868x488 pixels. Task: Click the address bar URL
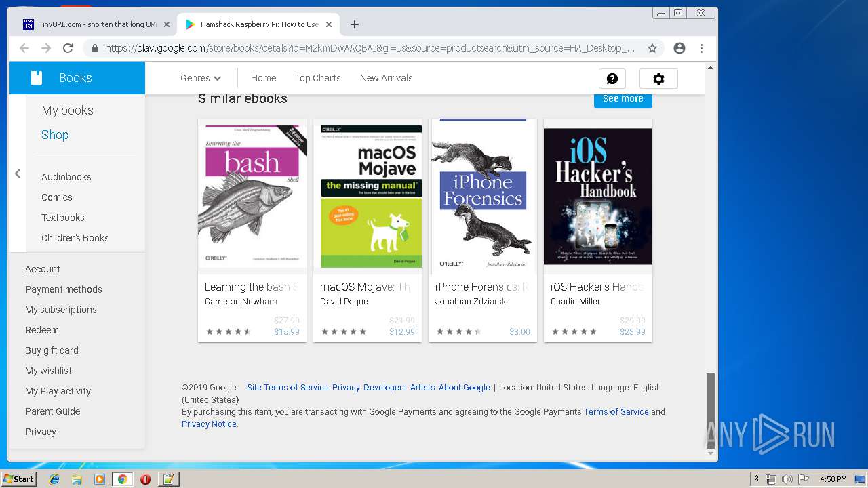click(x=370, y=48)
